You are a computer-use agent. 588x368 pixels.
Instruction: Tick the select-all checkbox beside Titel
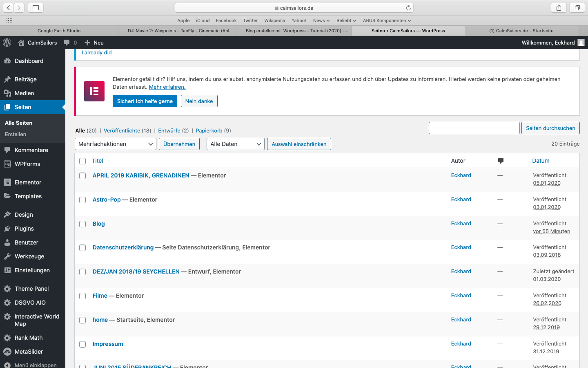pyautogui.click(x=82, y=161)
